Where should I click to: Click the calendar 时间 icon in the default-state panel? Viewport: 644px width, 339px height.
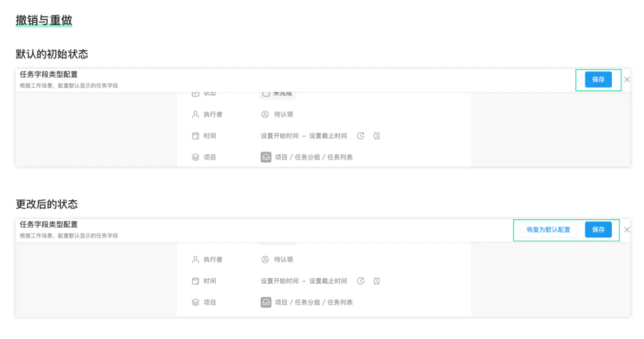[x=195, y=136]
